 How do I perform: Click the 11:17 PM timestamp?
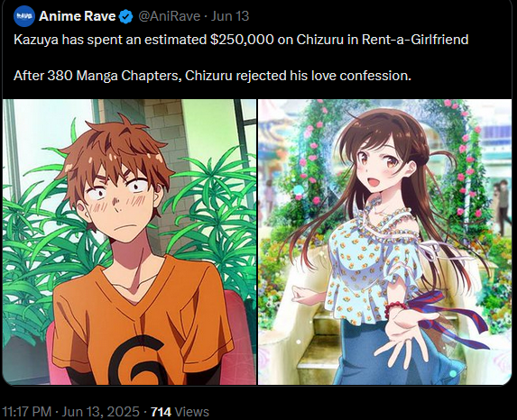click(26, 412)
